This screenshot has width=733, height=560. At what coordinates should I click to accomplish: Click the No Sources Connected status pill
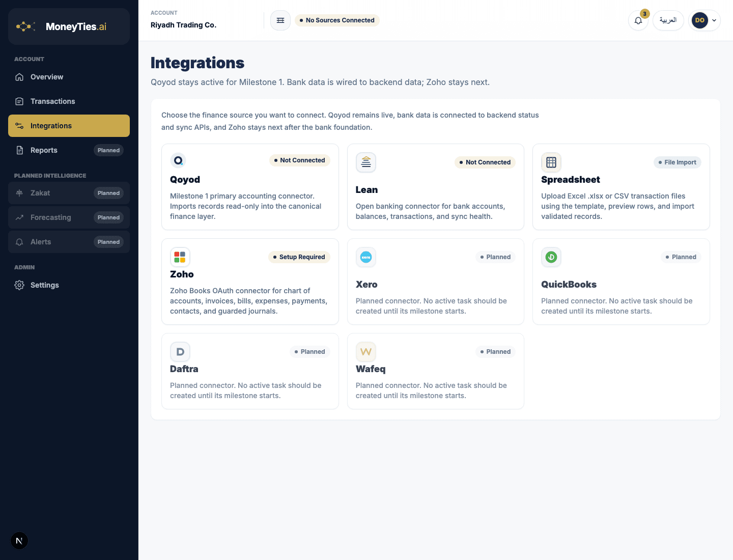(337, 20)
